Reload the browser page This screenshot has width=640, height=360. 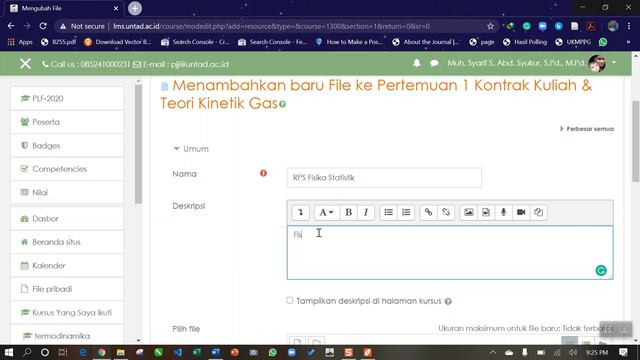[43, 26]
